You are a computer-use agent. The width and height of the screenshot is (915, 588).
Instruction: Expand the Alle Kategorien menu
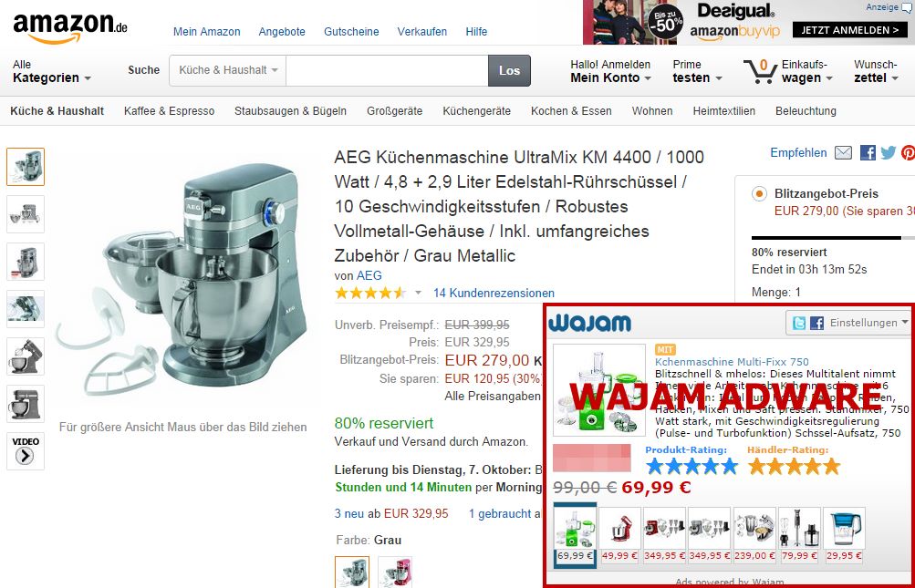[51, 71]
